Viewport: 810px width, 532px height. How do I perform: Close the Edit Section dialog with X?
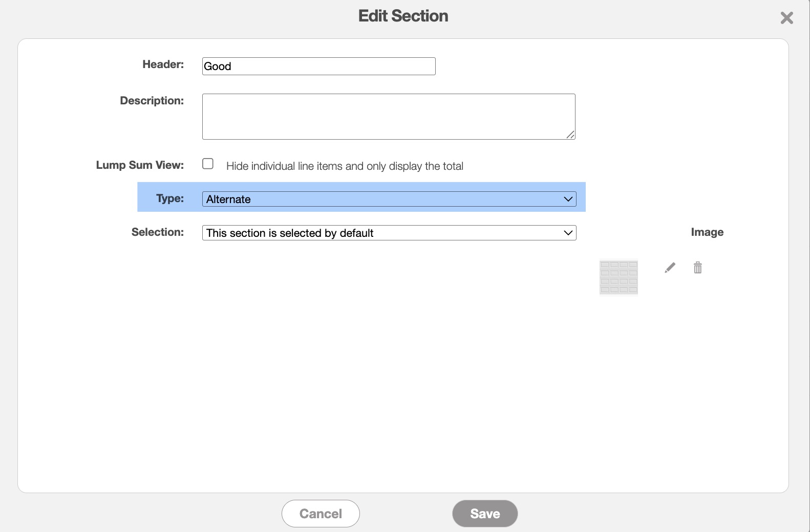click(786, 18)
